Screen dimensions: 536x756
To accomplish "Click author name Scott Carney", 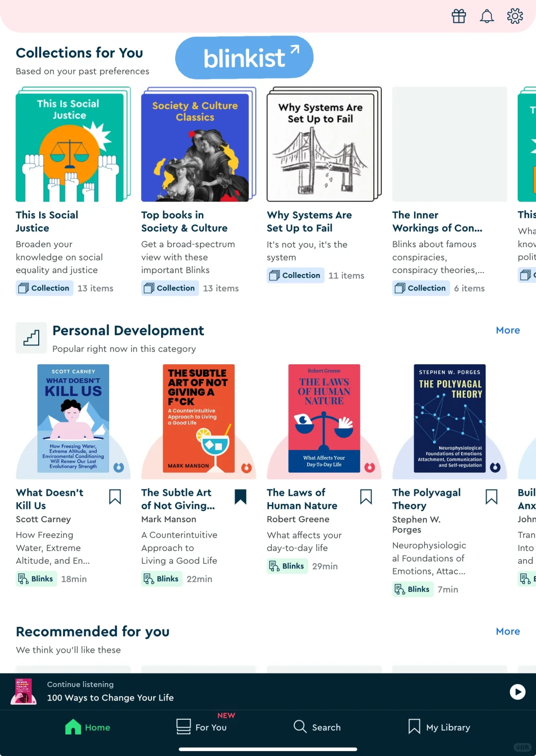I will pos(44,519).
